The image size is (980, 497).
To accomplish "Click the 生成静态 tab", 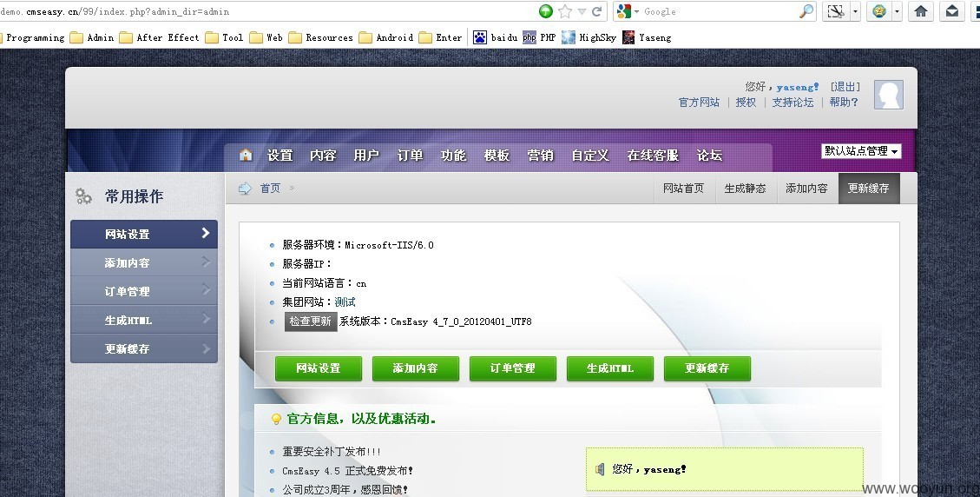I will tap(745, 188).
